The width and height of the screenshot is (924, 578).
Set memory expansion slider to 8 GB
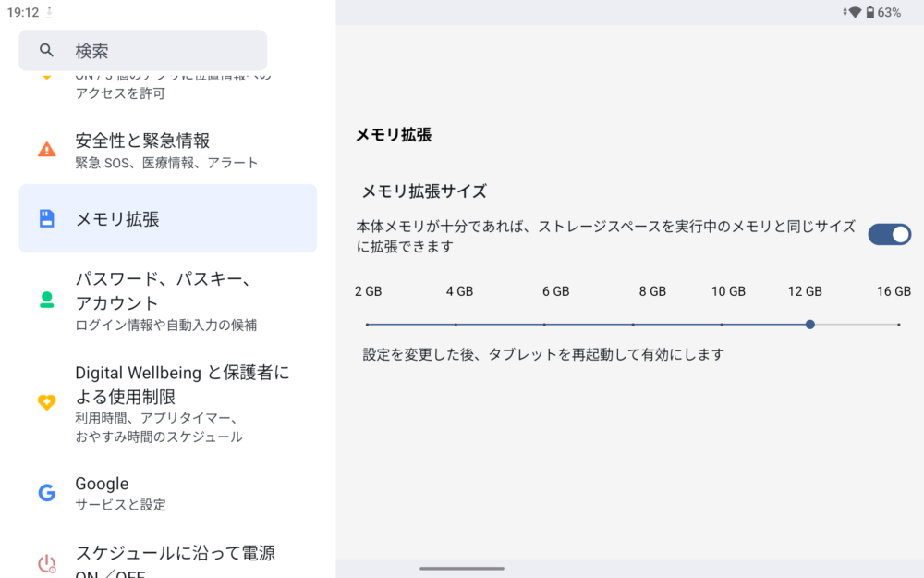click(633, 325)
